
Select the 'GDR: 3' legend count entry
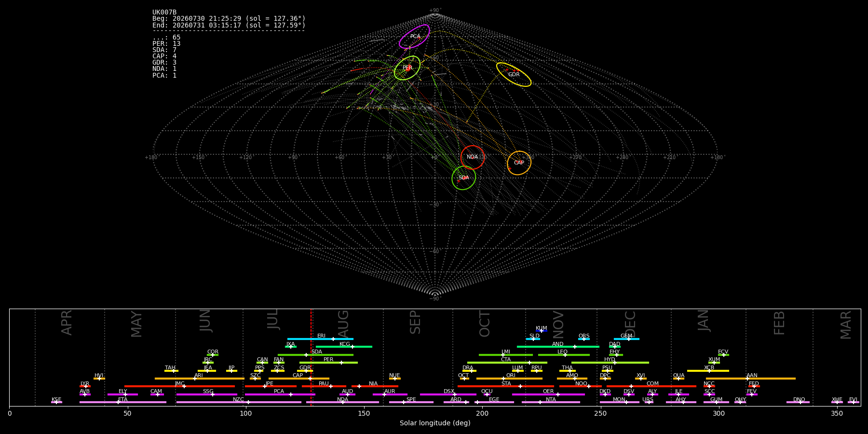click(164, 63)
